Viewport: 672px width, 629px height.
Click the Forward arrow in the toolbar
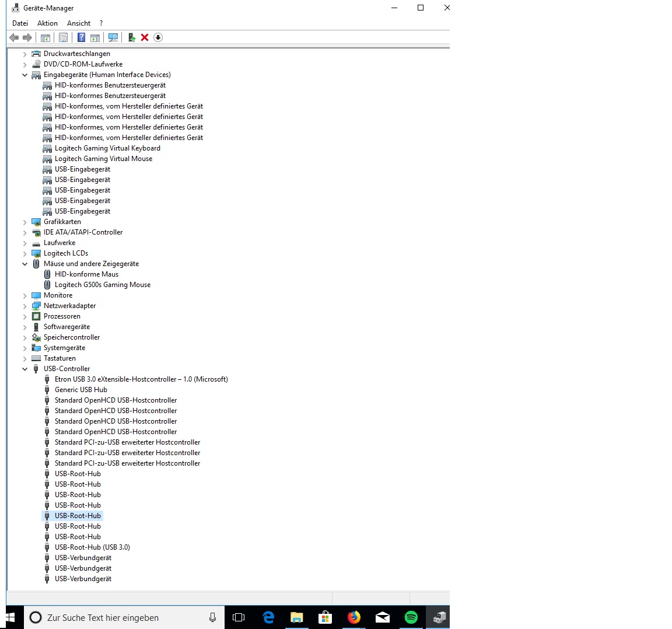(x=27, y=38)
